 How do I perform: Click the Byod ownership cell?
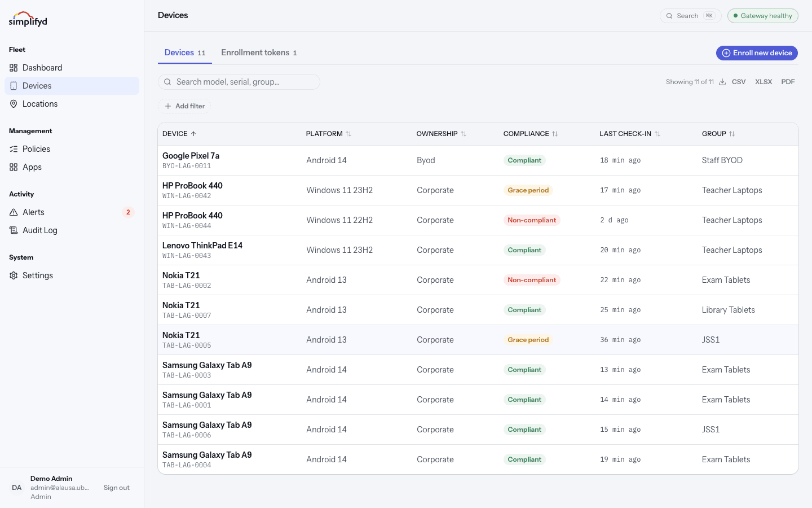click(426, 160)
